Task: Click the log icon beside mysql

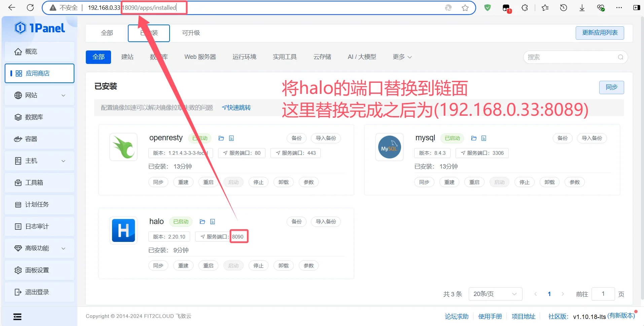Action: point(484,138)
